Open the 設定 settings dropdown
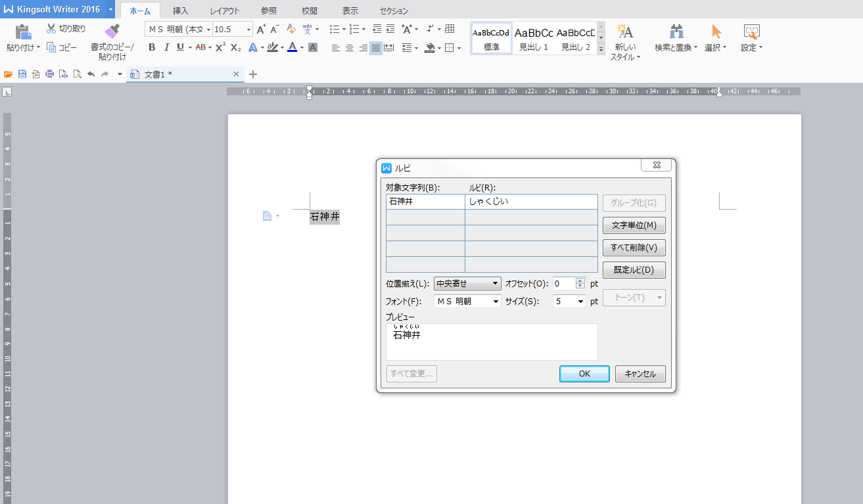 click(760, 47)
